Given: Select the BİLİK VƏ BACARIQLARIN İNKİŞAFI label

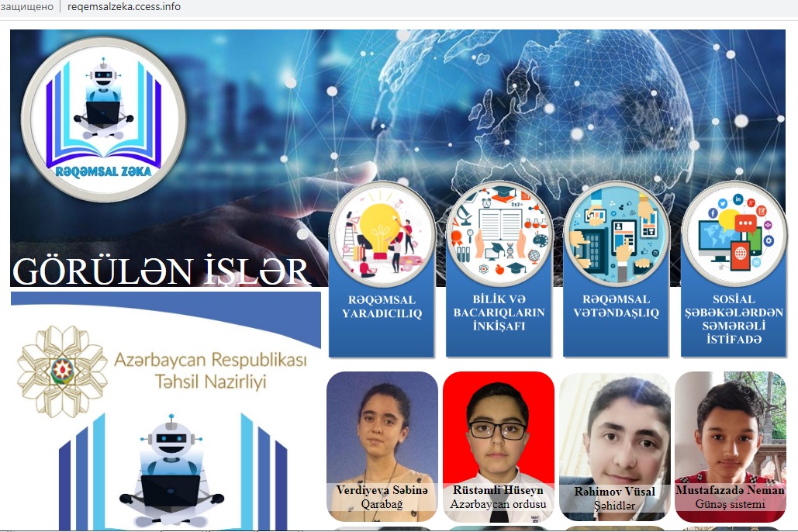Looking at the screenshot, I should click(x=499, y=313).
